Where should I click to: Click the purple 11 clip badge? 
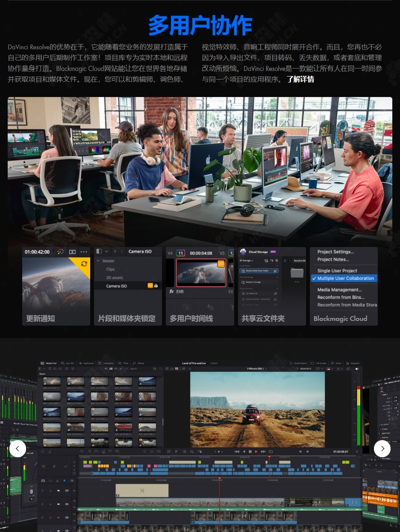pos(181,253)
